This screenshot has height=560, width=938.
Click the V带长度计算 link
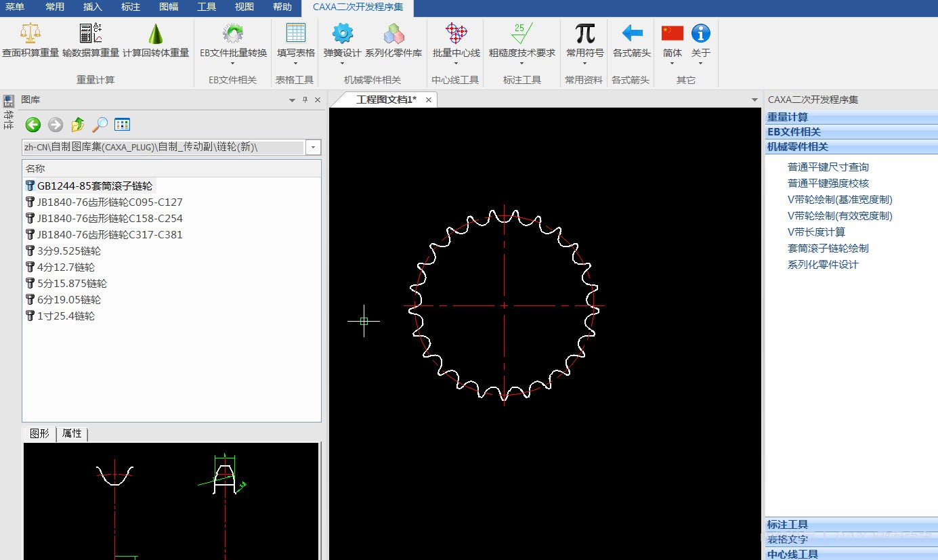click(816, 232)
